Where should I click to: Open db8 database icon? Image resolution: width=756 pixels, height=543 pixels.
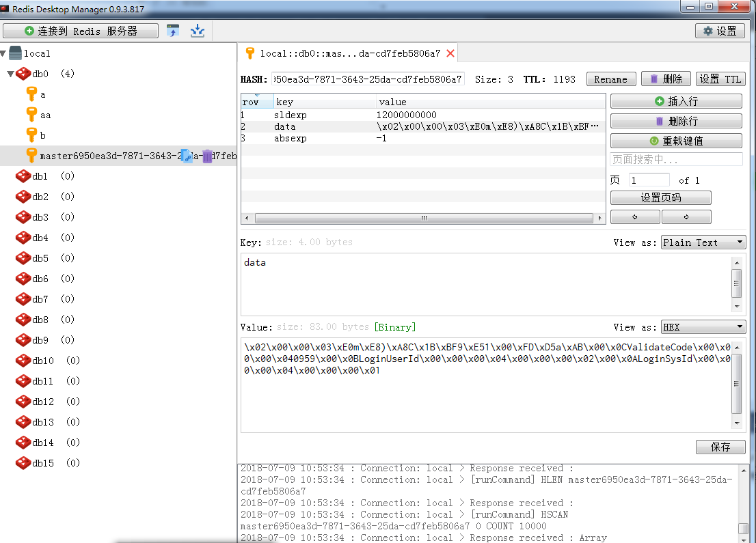pyautogui.click(x=23, y=320)
